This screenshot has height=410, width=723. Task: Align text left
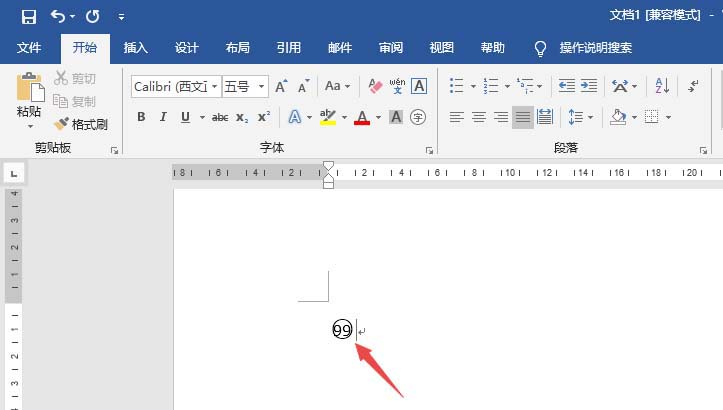[x=456, y=117]
